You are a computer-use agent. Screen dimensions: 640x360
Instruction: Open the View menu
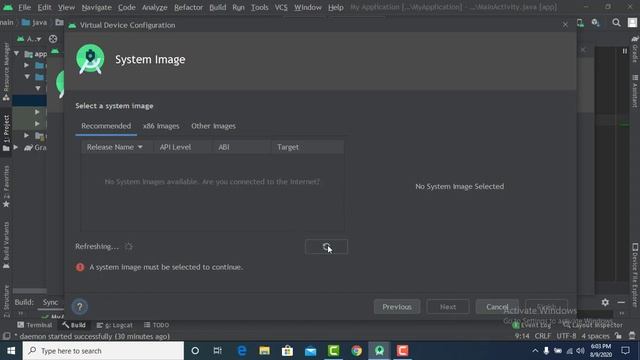point(66,7)
